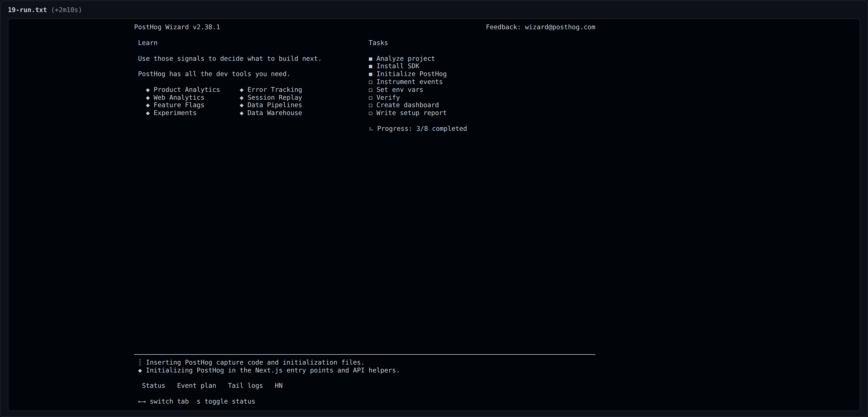Click the diamond bullet before Data Warehouse
This screenshot has width=868, height=417.
pos(242,113)
